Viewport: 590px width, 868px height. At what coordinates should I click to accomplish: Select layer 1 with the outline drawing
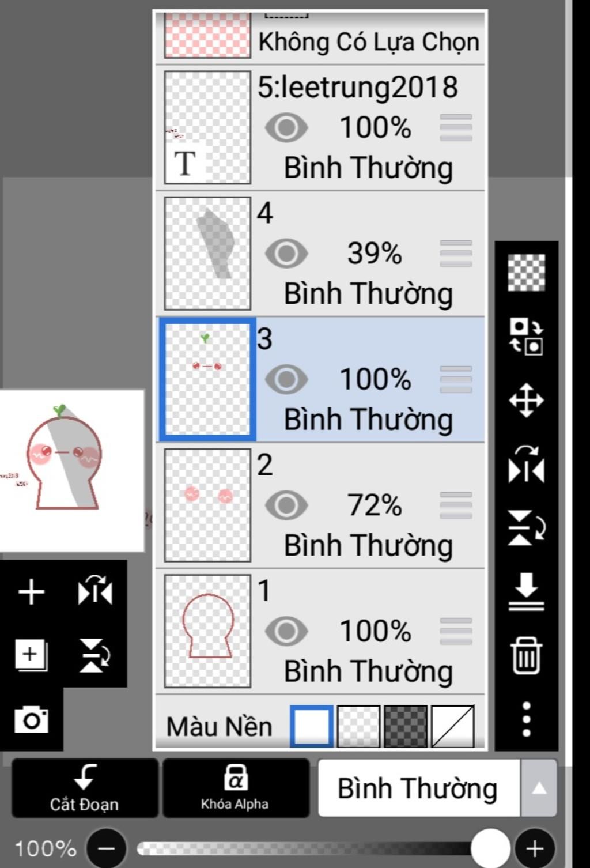(320, 632)
